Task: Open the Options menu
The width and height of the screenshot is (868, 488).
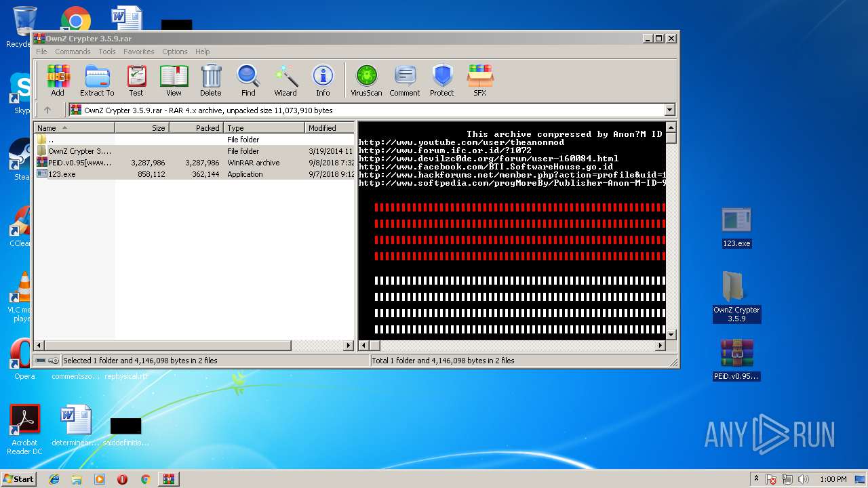Action: (x=174, y=52)
